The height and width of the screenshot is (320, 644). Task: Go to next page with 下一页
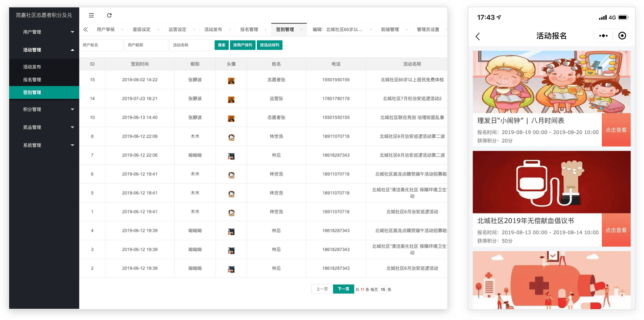[343, 289]
